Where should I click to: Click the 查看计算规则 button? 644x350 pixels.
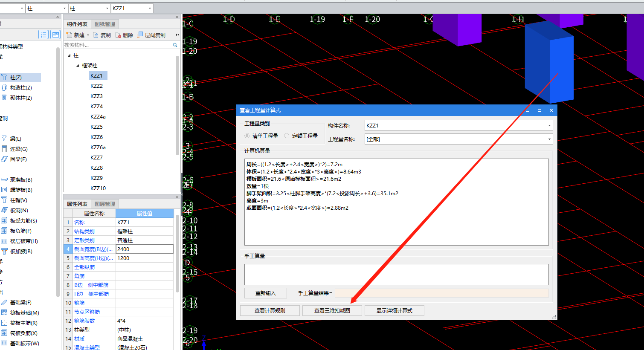tap(270, 310)
